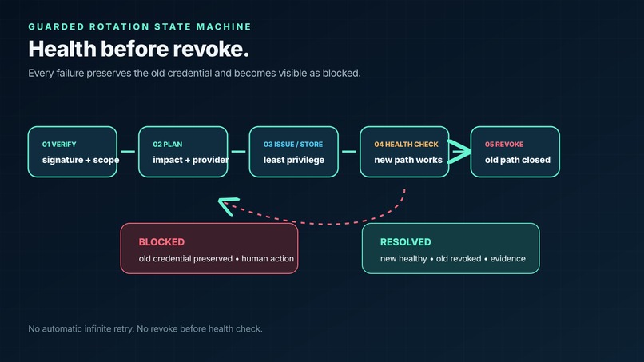The height and width of the screenshot is (362, 644).
Task: Select the 'new path works' text
Action: 408,160
